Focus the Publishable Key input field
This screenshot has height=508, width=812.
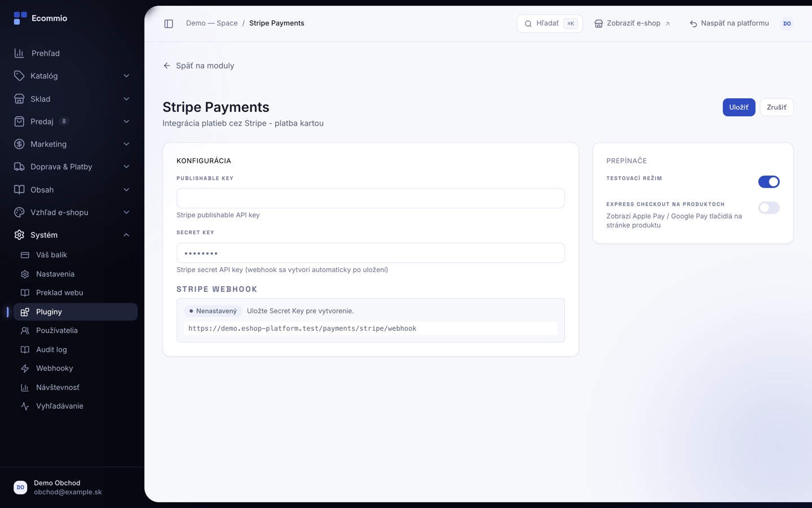tap(370, 198)
